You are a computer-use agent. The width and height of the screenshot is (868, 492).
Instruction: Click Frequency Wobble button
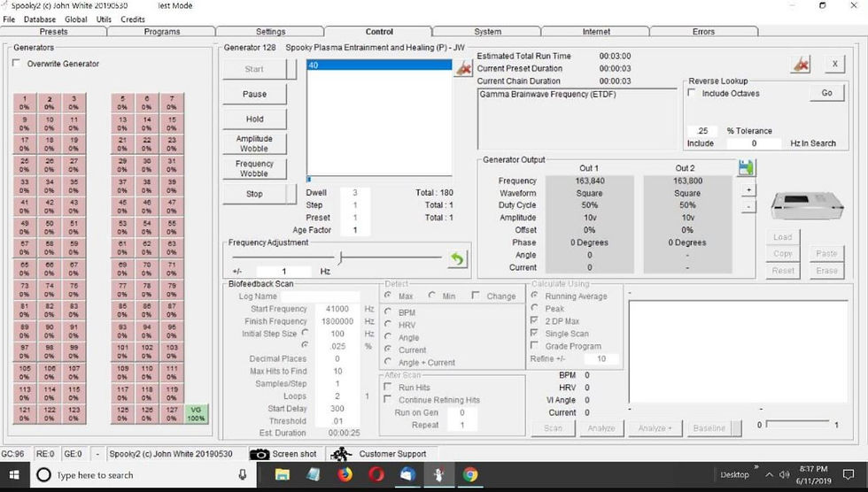pos(255,169)
